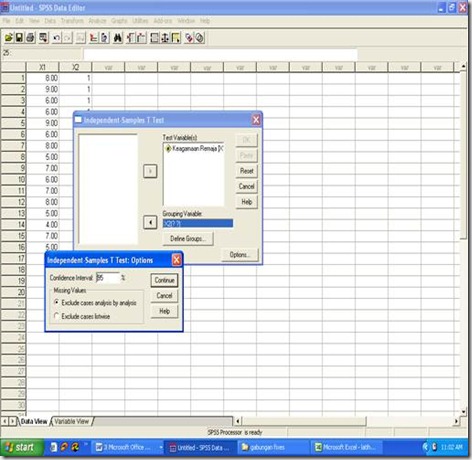The width and height of the screenshot is (472, 460).
Task: Open the File menu
Action: [6, 21]
